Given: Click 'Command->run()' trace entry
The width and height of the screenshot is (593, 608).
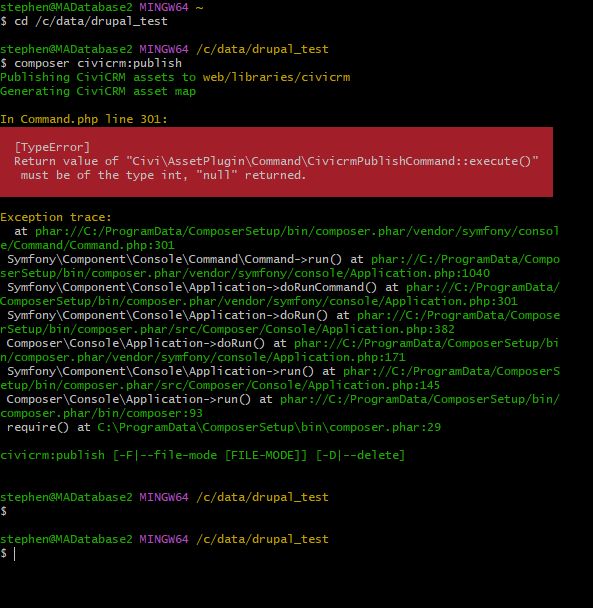Looking at the screenshot, I should (175, 259).
